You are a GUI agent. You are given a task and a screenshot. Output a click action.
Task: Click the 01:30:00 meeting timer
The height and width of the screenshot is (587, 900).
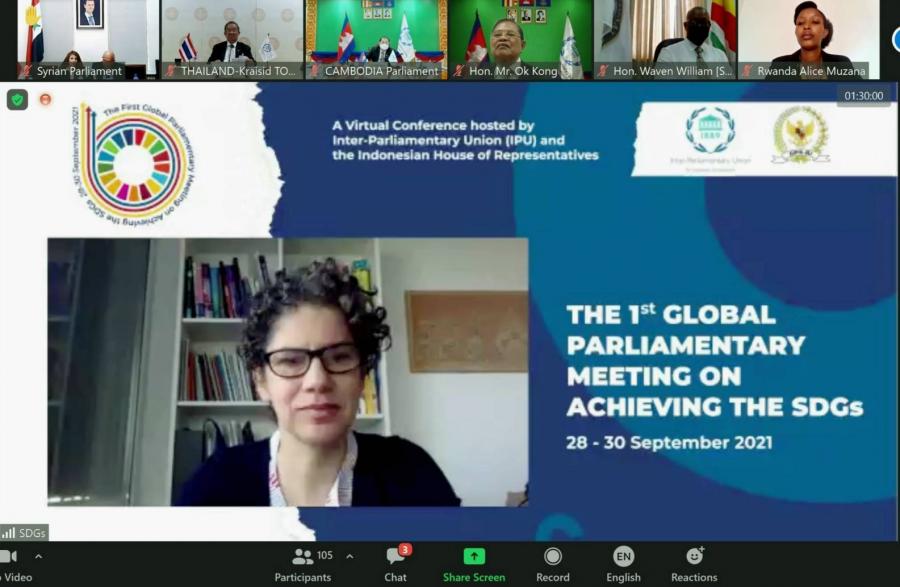(x=863, y=96)
